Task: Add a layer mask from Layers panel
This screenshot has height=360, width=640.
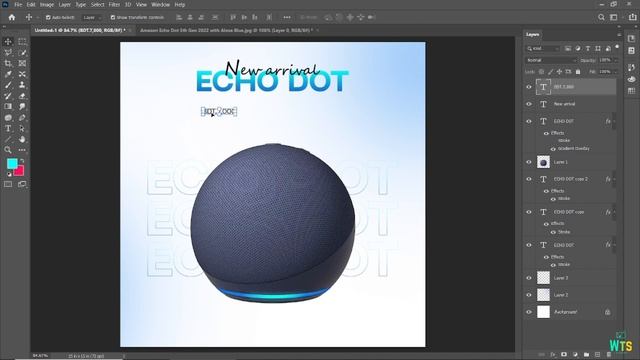Action: [564, 354]
